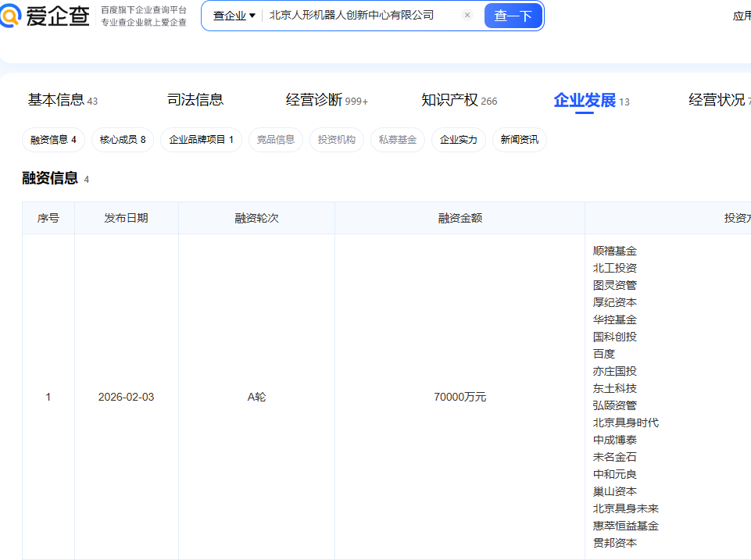
Task: Open investor 惠萃恒益基金
Action: pos(625,526)
